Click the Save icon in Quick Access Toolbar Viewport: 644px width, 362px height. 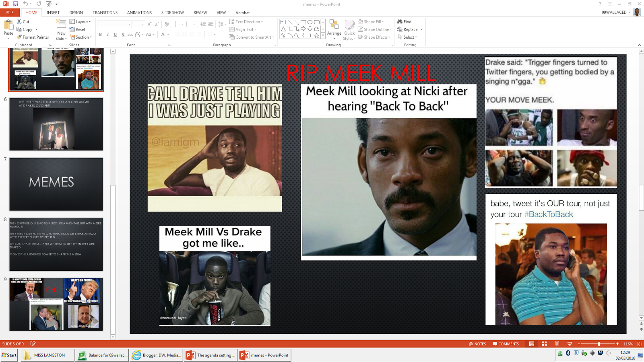click(16, 4)
